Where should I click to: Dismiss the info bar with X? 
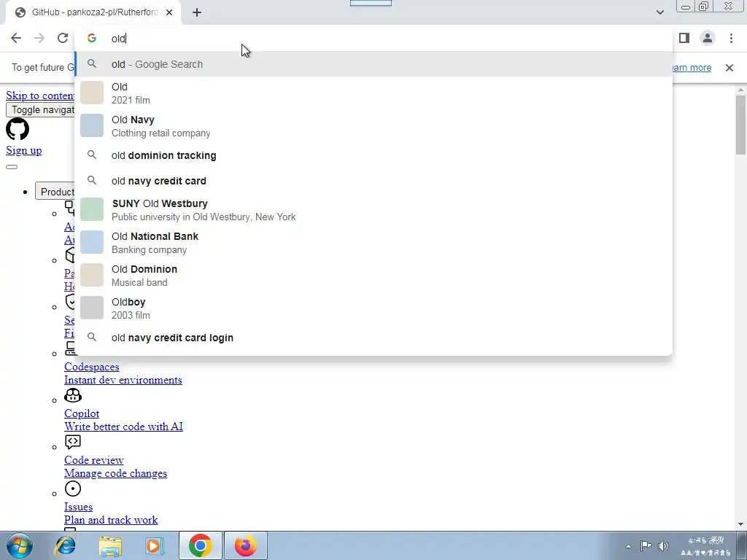(729, 68)
